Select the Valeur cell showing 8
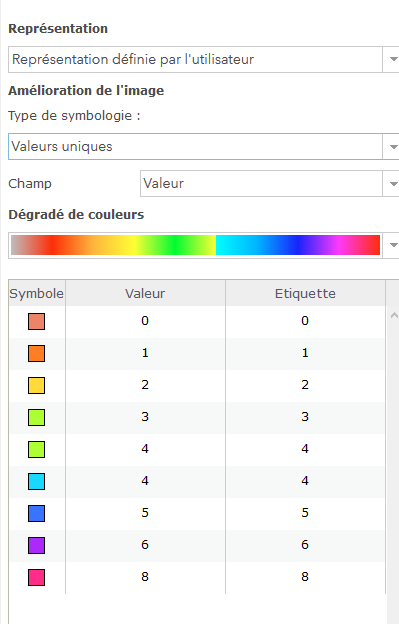Screen dimensions: 399x624 145,577
